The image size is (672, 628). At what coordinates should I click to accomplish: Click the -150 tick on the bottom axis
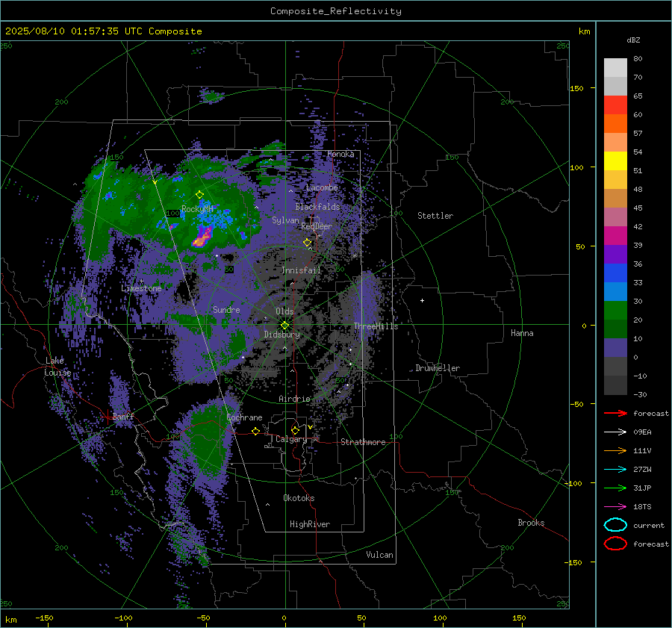[44, 618]
